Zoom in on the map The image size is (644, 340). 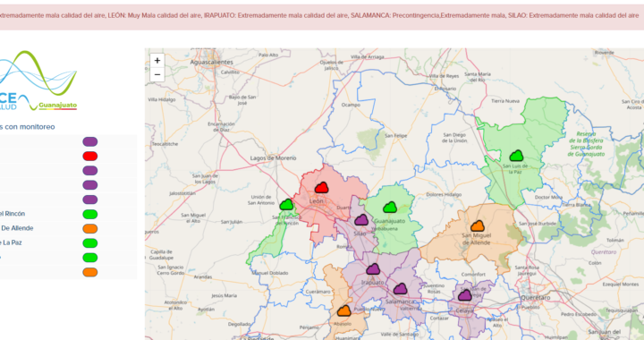coord(157,61)
